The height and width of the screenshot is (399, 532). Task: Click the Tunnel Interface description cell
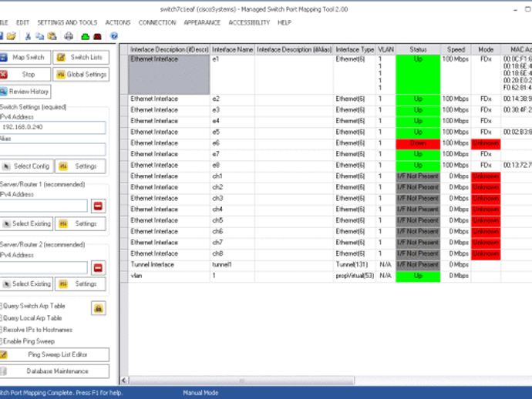[x=170, y=265]
